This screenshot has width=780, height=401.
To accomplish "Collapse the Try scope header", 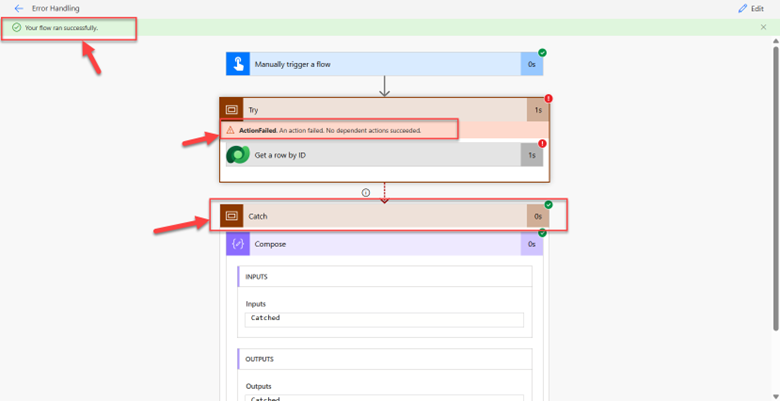I will point(380,110).
